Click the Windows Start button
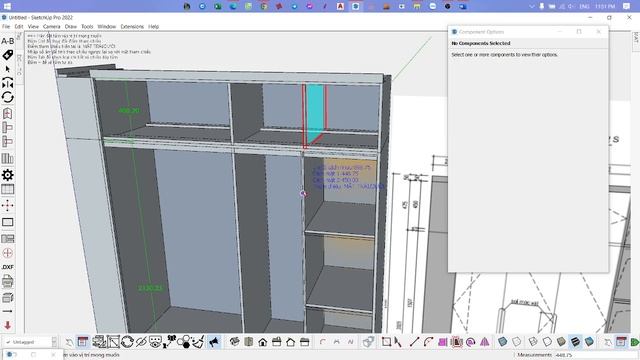640x360 pixels. tap(7, 6)
